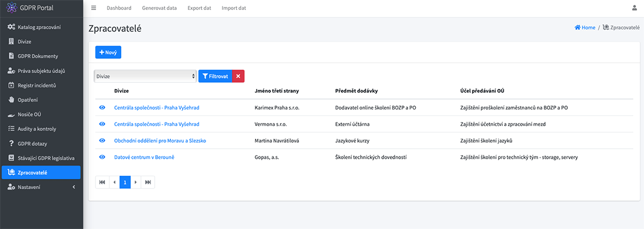The width and height of the screenshot is (644, 229).
Task: Open the Karimex row's Centrála společnosti link
Action: 157,108
